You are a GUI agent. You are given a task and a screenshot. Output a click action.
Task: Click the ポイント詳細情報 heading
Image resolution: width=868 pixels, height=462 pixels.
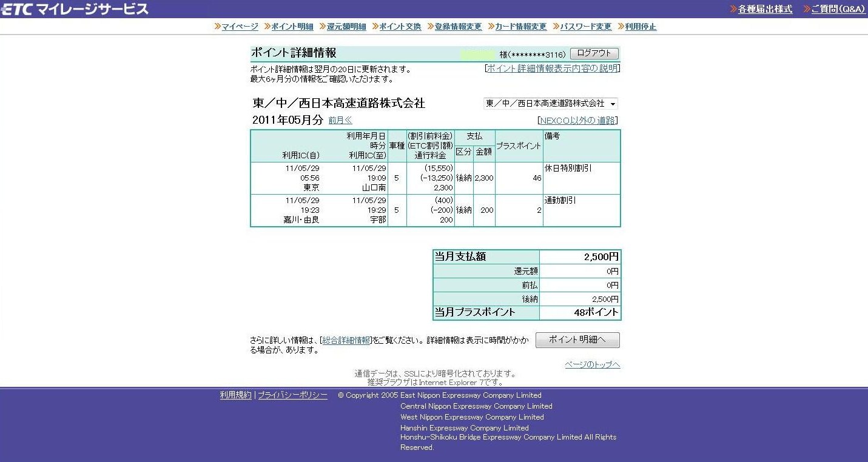pos(294,53)
